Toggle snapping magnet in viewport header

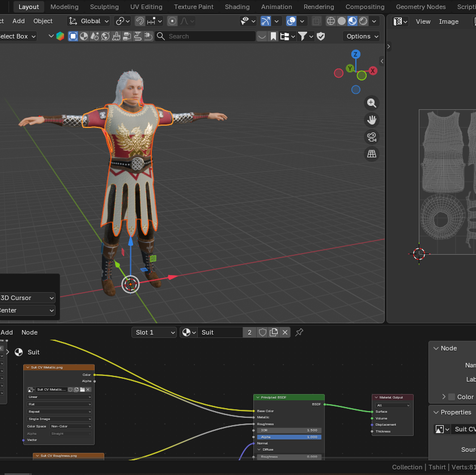139,22
